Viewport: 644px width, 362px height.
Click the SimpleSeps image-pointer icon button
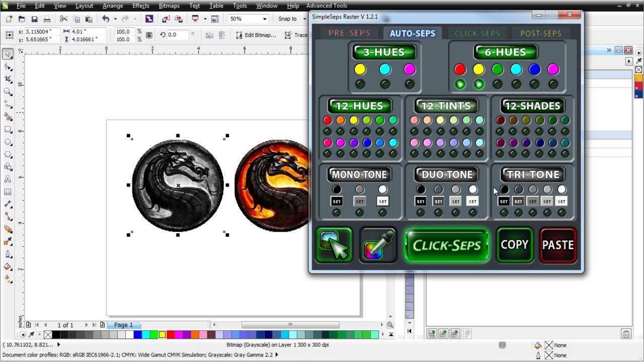point(334,245)
